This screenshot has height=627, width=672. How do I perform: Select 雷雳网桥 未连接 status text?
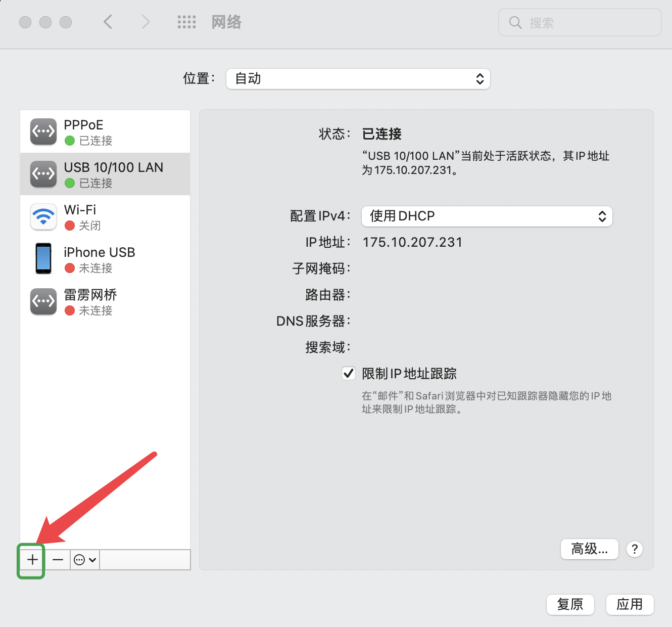pos(95,310)
